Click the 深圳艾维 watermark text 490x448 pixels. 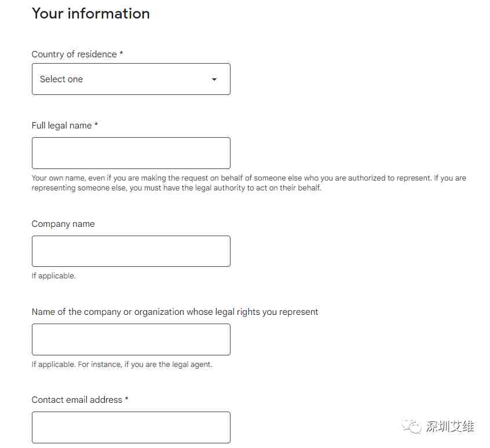coord(450,427)
